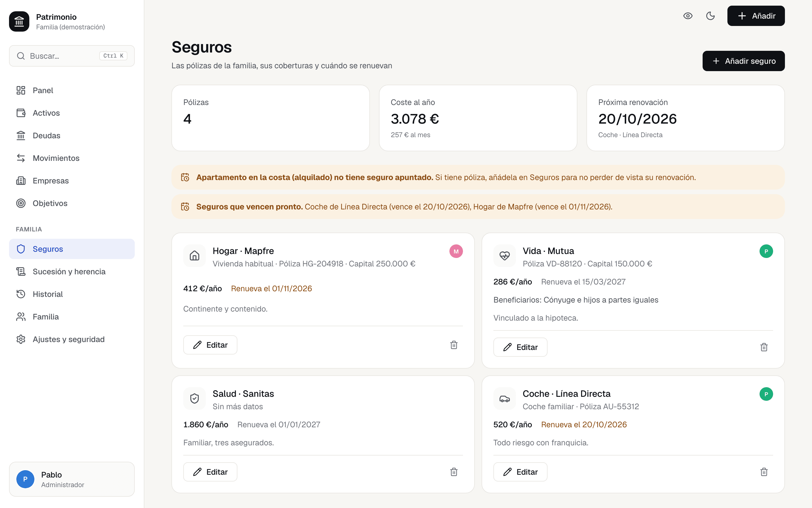Edit the Hogar · Mapfre policy
The height and width of the screenshot is (508, 812).
click(x=210, y=345)
